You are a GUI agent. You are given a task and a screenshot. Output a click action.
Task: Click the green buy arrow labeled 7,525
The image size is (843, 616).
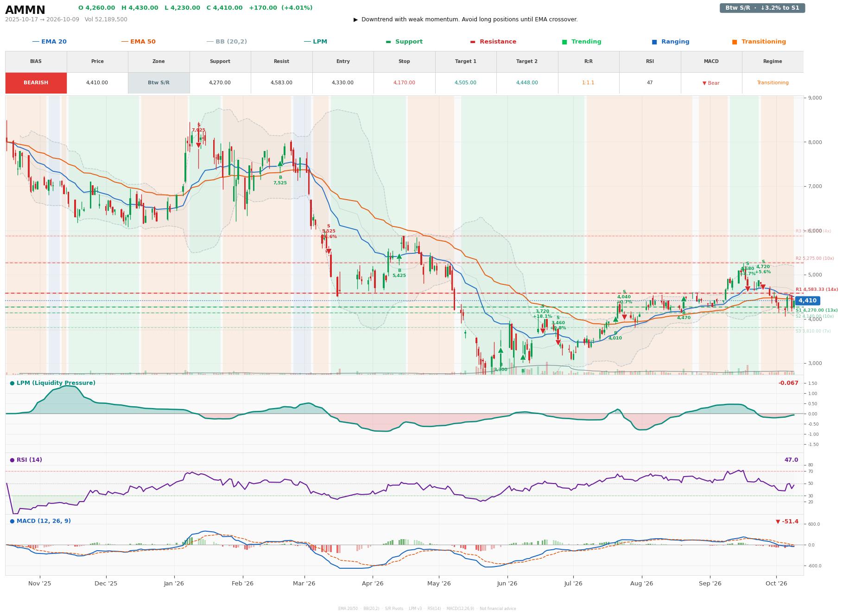(x=280, y=163)
